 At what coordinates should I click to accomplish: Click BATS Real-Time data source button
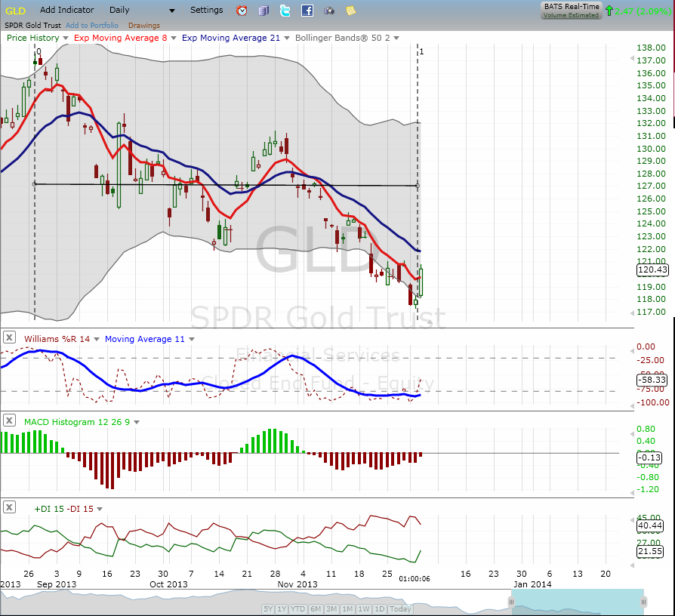click(x=572, y=11)
